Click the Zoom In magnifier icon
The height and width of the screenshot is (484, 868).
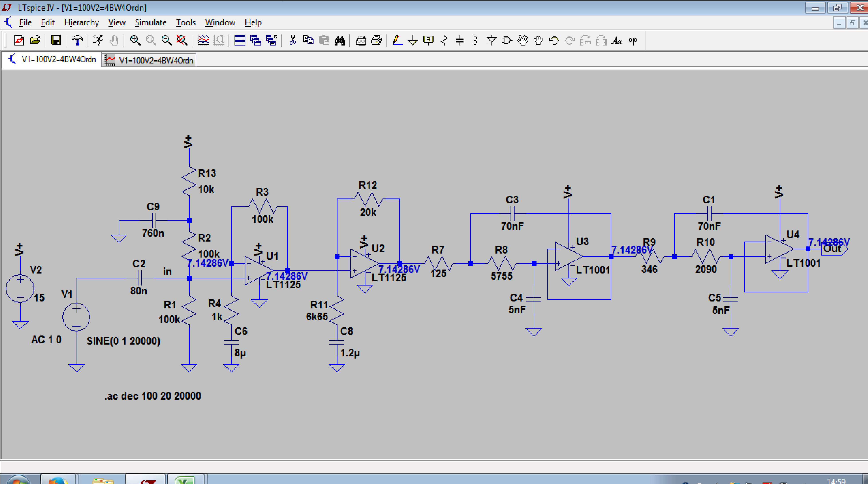point(135,40)
